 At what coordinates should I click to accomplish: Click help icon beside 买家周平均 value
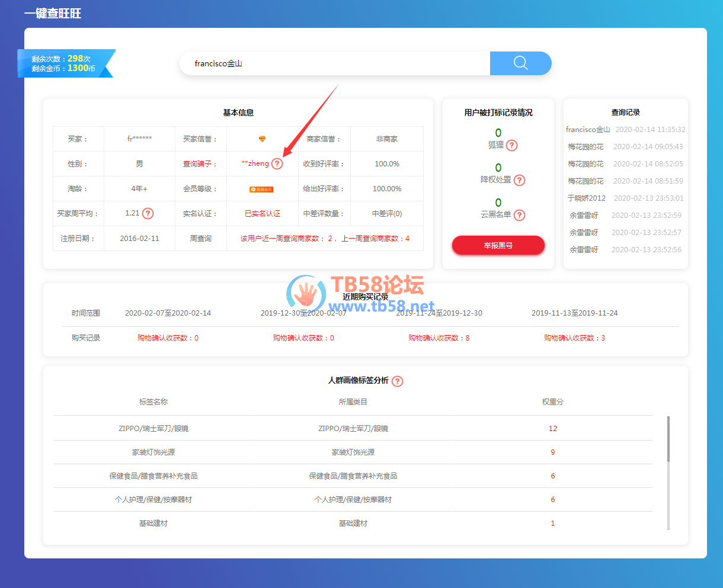tap(148, 214)
